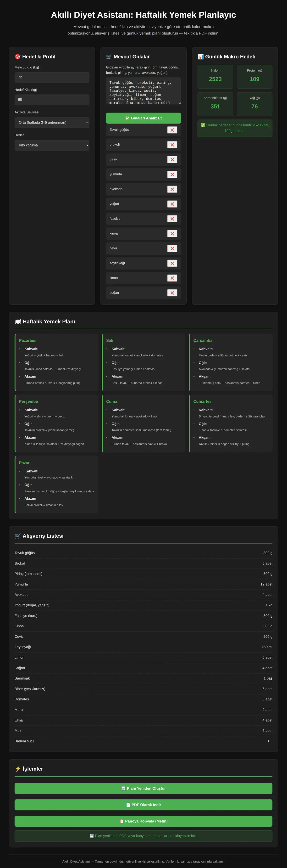Click the X icon next to yumurta

point(172,175)
